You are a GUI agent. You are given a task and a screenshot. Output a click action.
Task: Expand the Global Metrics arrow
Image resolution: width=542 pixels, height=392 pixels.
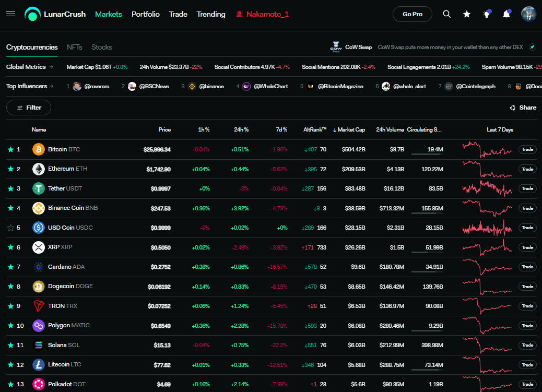click(51, 67)
